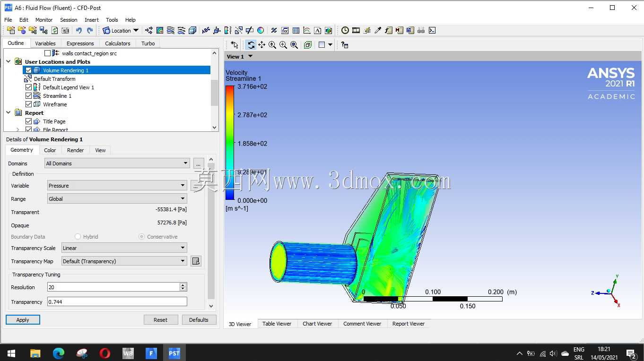Open the Color Map icon
This screenshot has width=644, height=361.
pos(261,30)
